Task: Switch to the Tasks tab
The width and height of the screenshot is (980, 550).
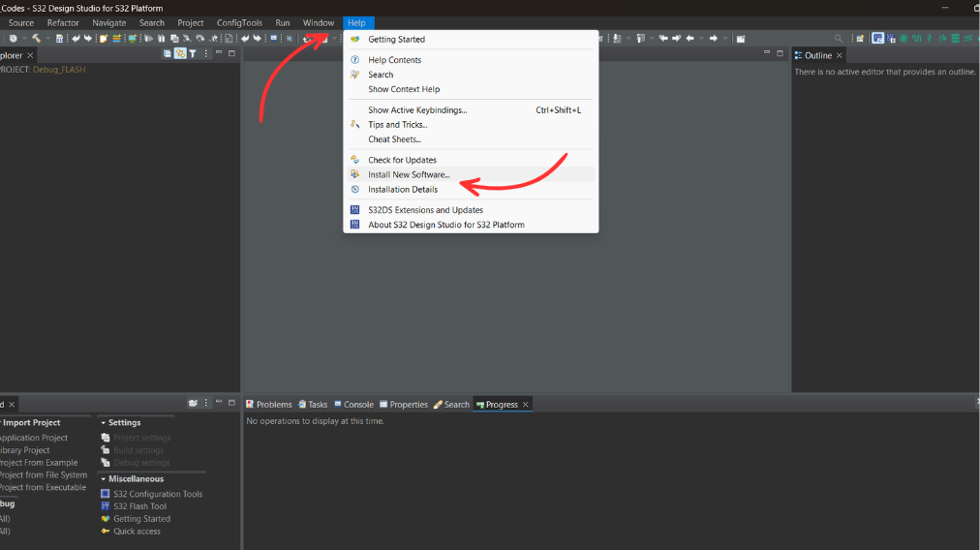Action: point(313,405)
